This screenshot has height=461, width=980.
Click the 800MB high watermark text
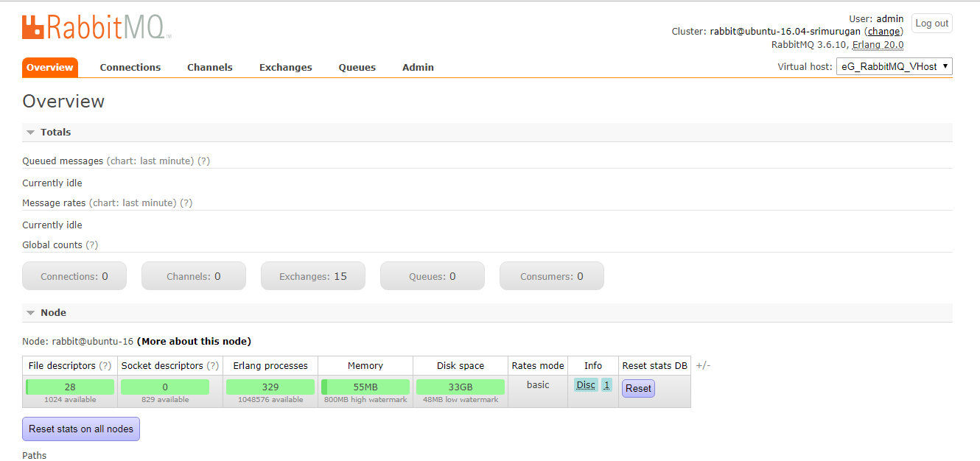click(x=365, y=400)
